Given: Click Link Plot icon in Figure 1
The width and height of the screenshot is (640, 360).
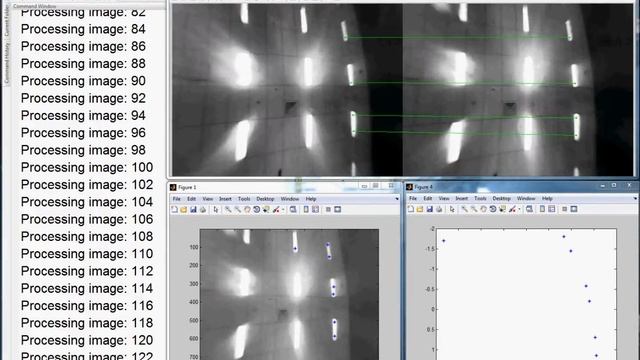Looking at the screenshot, I should [x=293, y=209].
